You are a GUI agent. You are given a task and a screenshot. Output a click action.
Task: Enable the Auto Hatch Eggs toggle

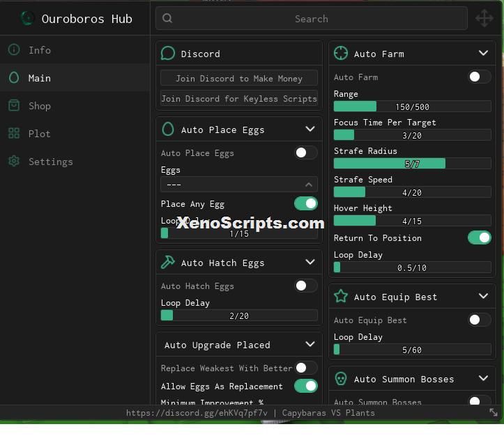pos(306,286)
